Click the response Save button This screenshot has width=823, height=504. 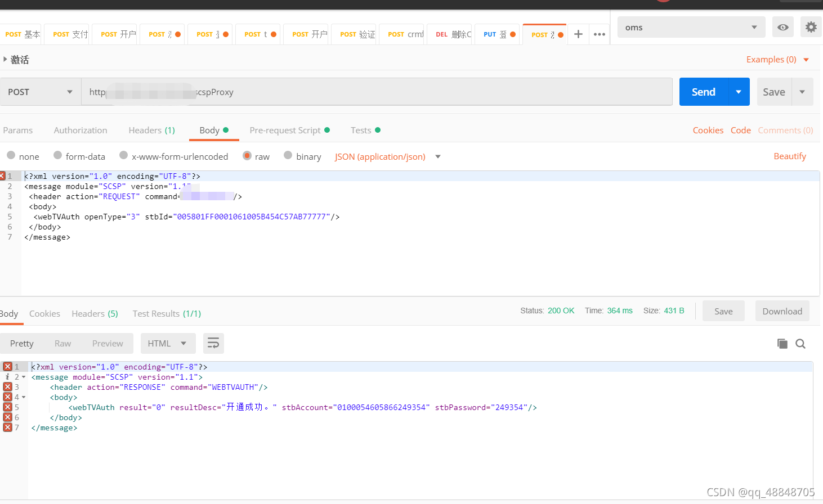pyautogui.click(x=723, y=311)
